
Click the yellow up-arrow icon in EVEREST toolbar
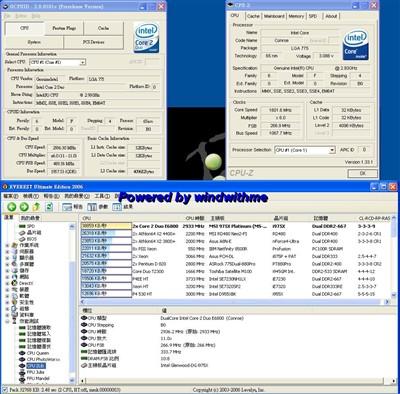(36, 207)
